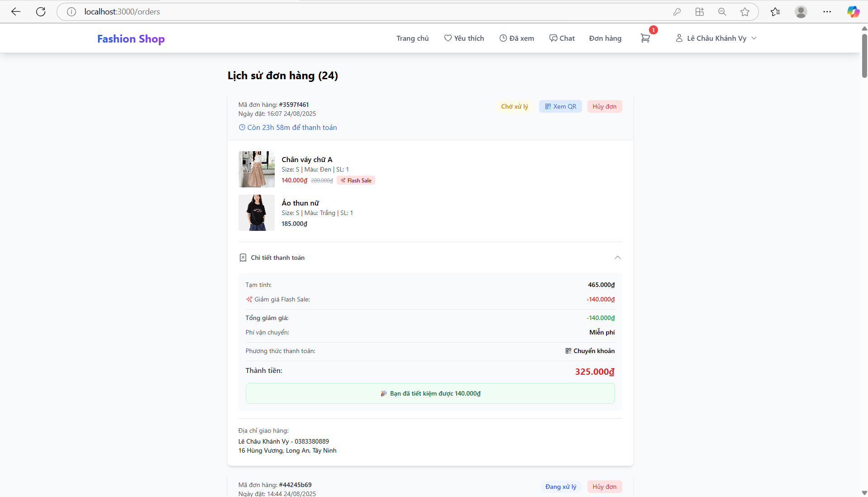
Task: Open Đơn hàng in the navigation
Action: (x=605, y=38)
